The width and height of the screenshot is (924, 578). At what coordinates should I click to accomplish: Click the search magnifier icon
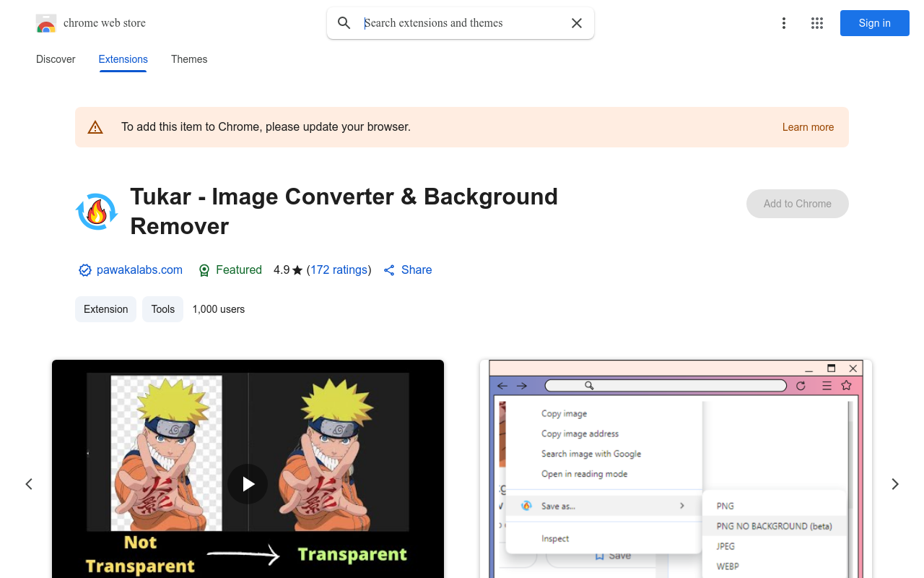(344, 23)
